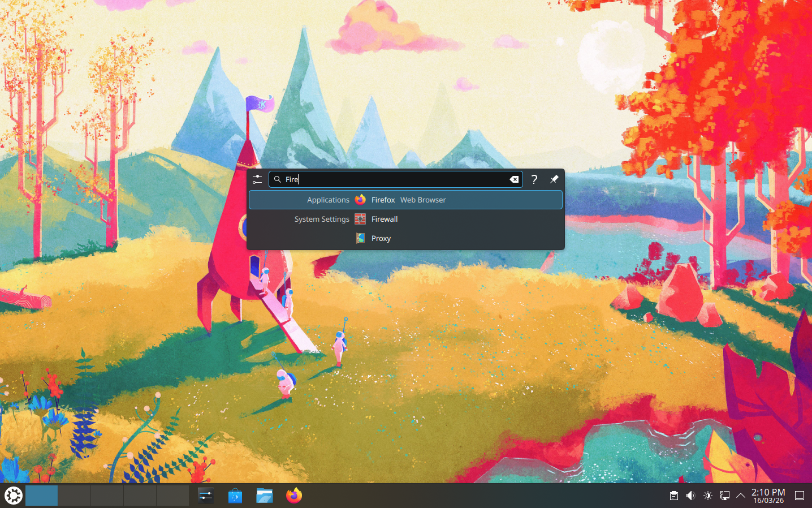
Task: Expand hidden system tray icons arrow
Action: pos(741,496)
